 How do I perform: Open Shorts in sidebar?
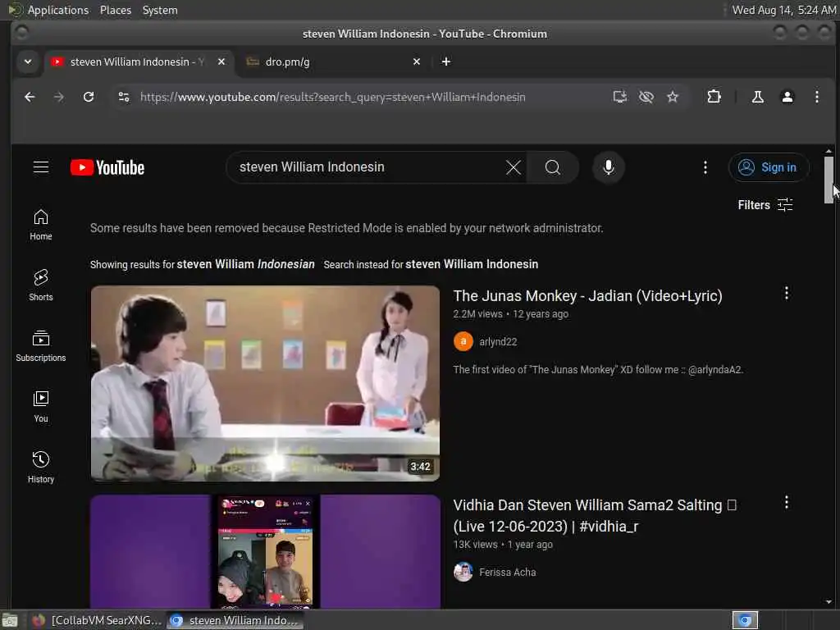41,285
